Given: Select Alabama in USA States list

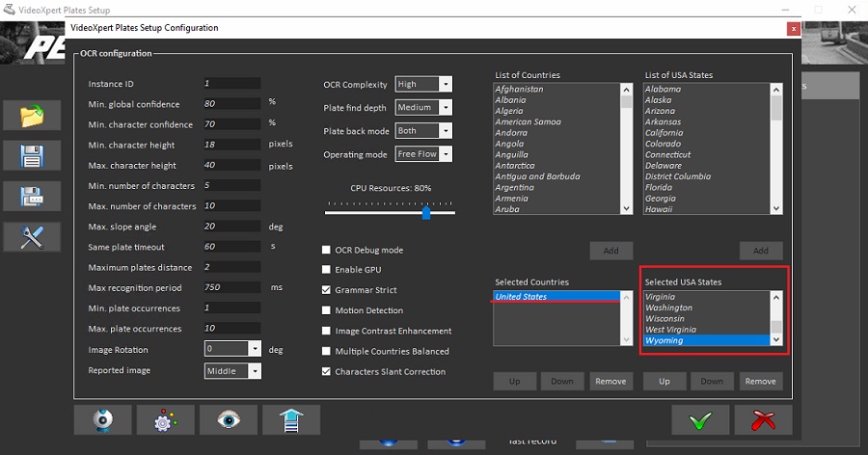Looking at the screenshot, I should pos(707,89).
